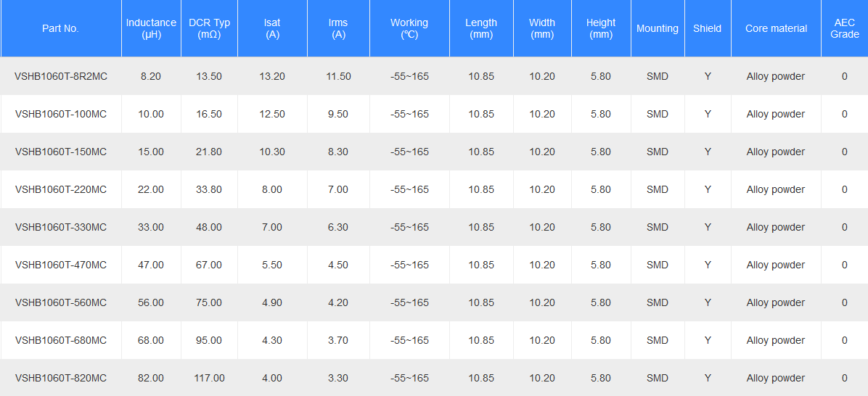Click the Isat value 4.00
The height and width of the screenshot is (396, 868).
point(272,379)
